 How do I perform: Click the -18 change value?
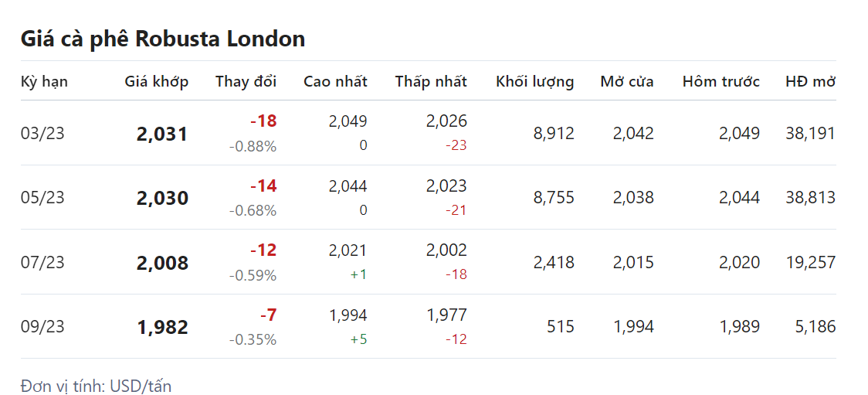point(263,121)
